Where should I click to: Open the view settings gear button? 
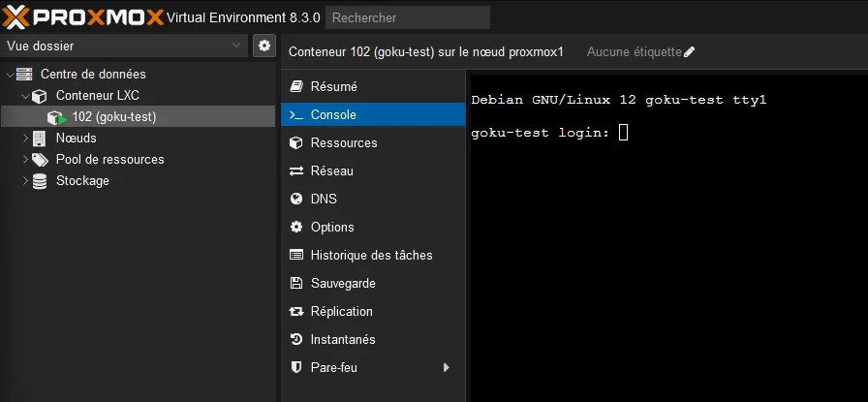264,46
